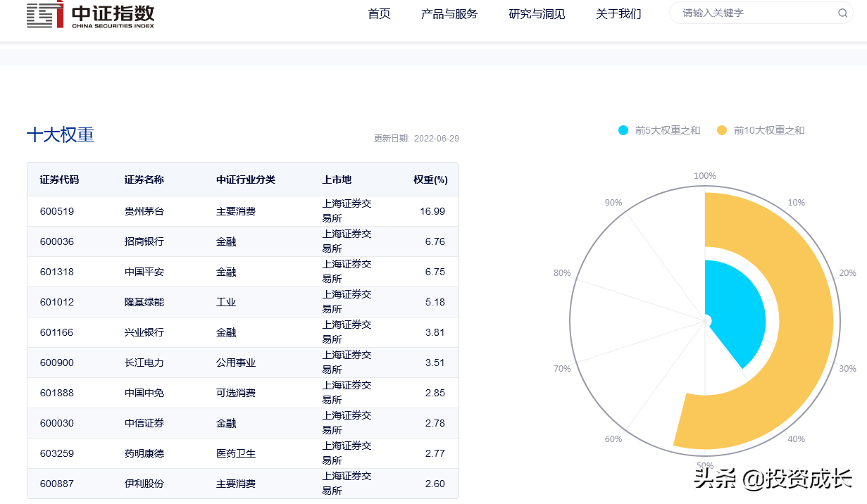Image resolution: width=867 pixels, height=504 pixels.
Task: Select stock code 601012
Action: 57,302
